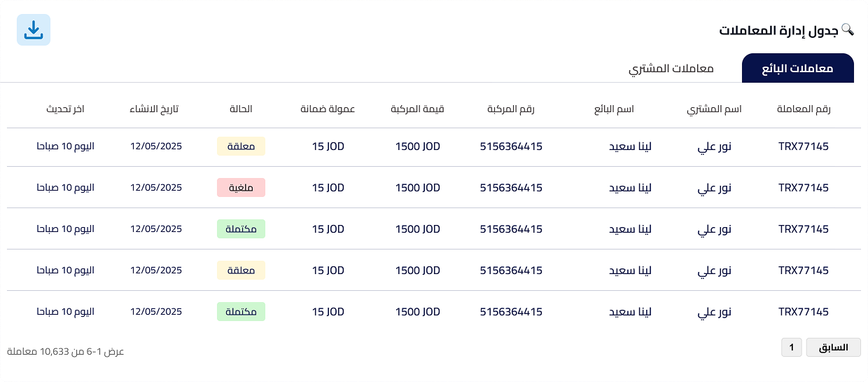
Task: Click the تاريخ الانشاء column header
Action: pos(154,109)
